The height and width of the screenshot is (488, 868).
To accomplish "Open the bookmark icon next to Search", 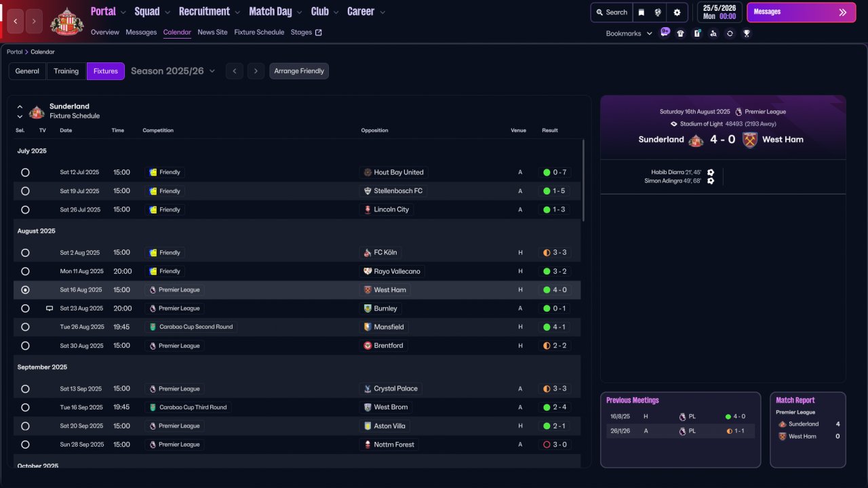I will click(x=642, y=12).
